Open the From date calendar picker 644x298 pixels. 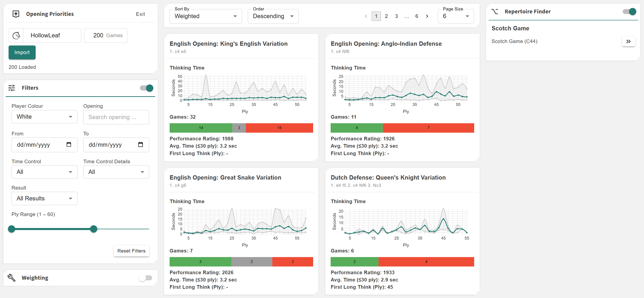(x=69, y=144)
